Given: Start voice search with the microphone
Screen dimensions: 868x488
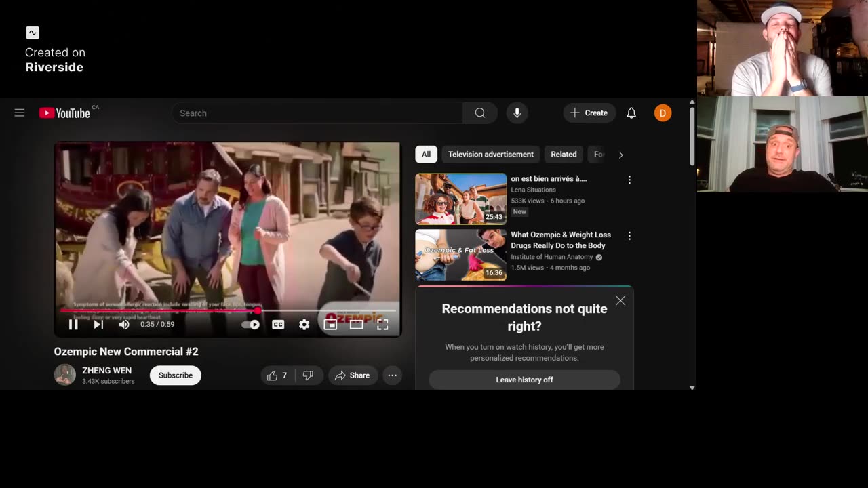Looking at the screenshot, I should click(517, 113).
